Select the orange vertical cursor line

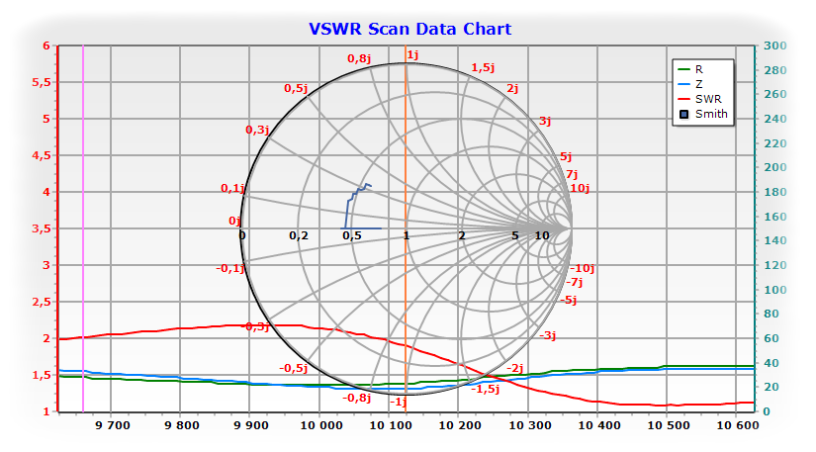coord(405,228)
